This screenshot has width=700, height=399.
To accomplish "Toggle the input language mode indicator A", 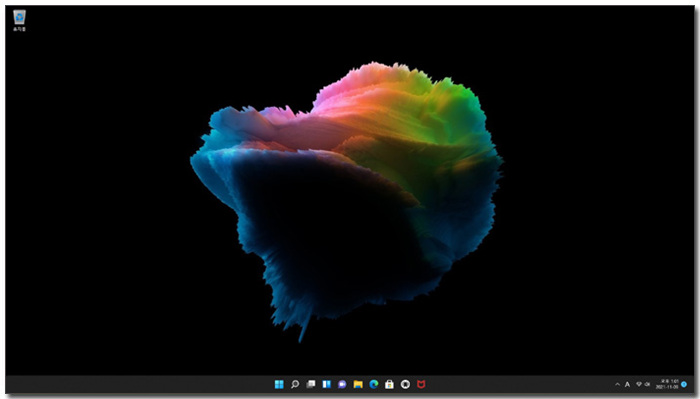I will (x=627, y=384).
